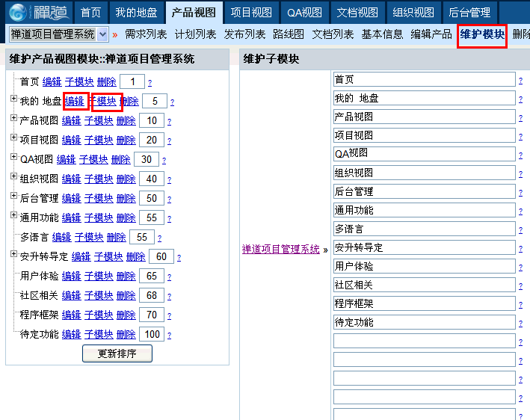530x420 pixels.
Task: Open help icon beside 安升转导定 order field
Action: click(179, 258)
